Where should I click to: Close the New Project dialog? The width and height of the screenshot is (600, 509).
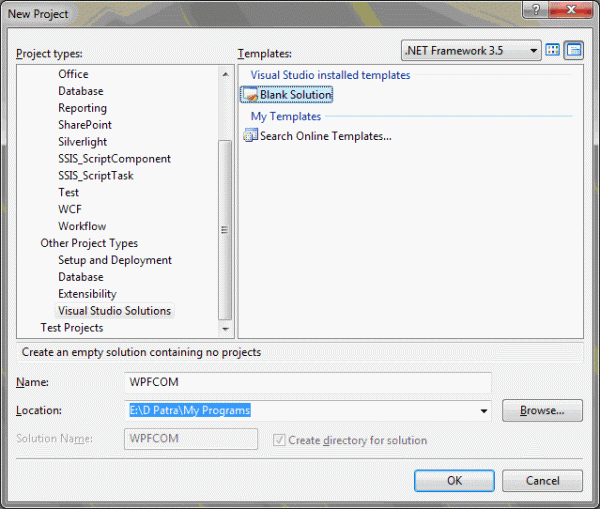tap(570, 9)
